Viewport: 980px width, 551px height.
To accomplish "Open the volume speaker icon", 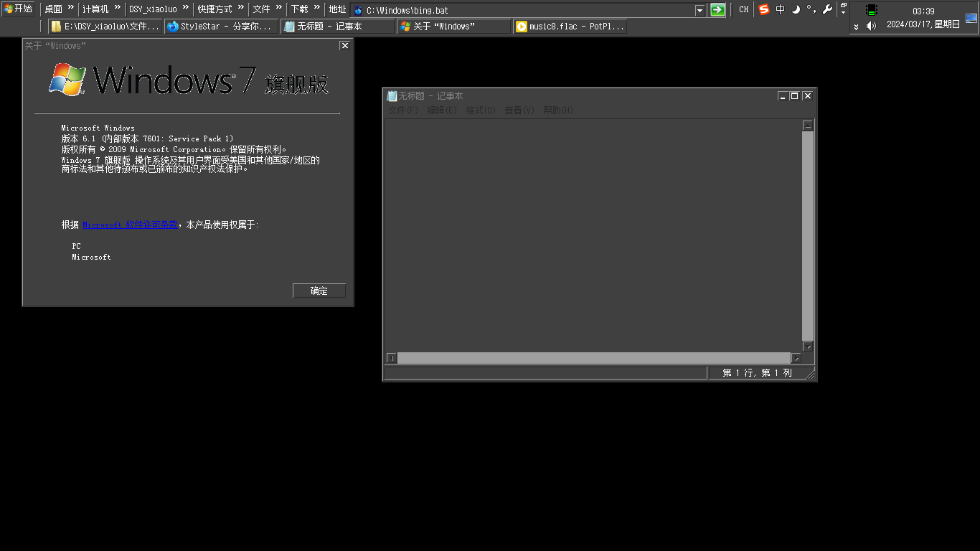I will 871,26.
